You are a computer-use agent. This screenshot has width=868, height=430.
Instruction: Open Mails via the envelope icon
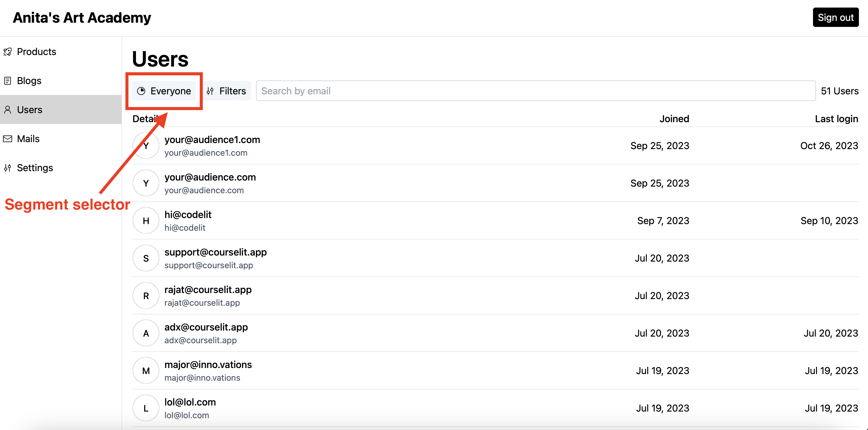pyautogui.click(x=8, y=138)
